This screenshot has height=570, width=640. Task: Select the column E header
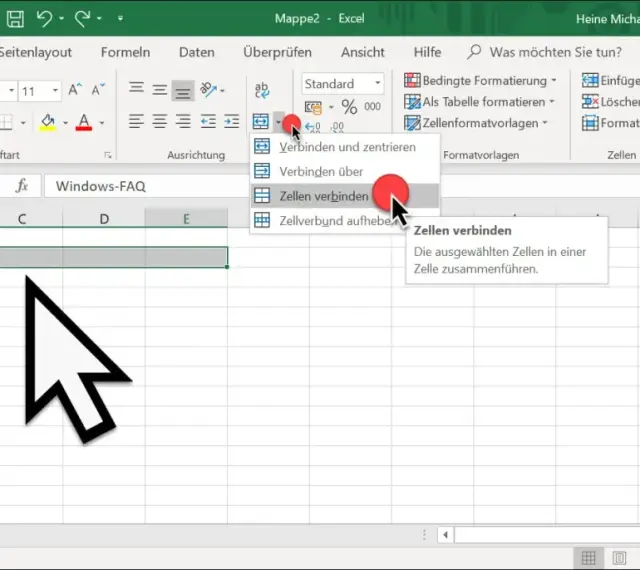(186, 219)
